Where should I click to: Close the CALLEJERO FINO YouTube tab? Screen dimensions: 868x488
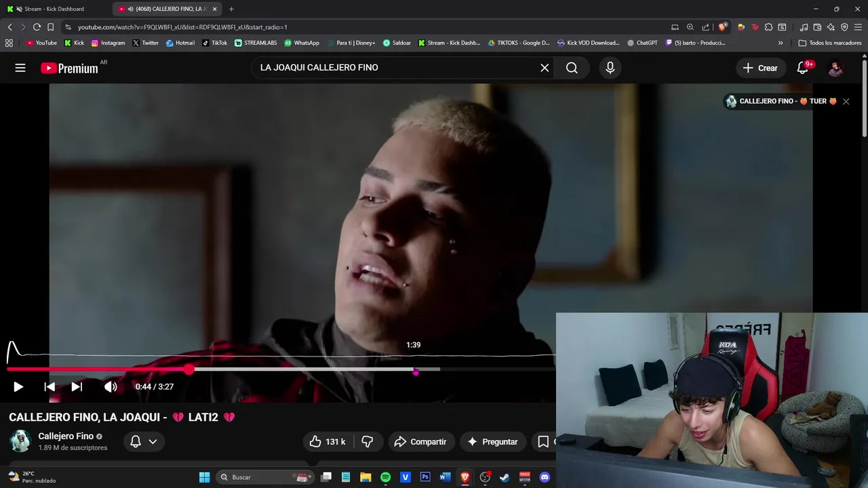tap(215, 9)
